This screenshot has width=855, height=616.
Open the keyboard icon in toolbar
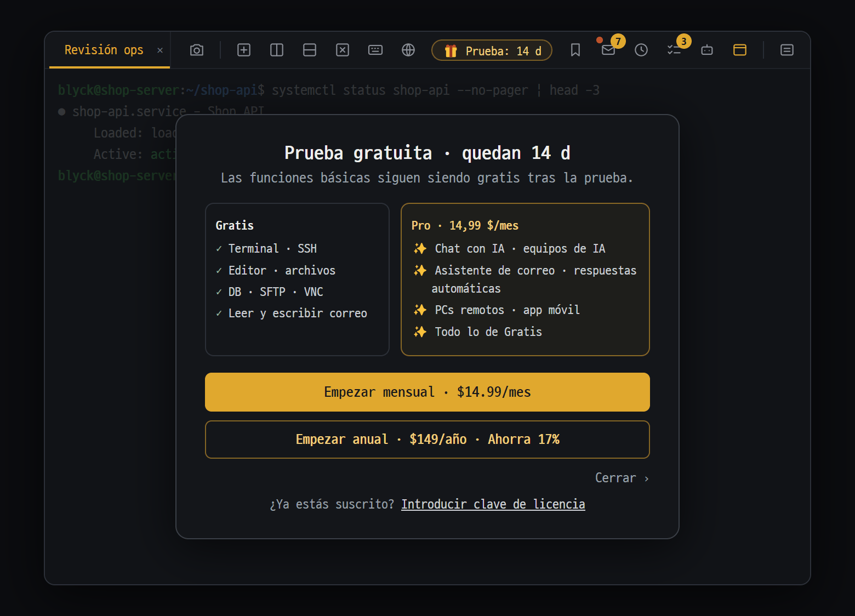375,50
